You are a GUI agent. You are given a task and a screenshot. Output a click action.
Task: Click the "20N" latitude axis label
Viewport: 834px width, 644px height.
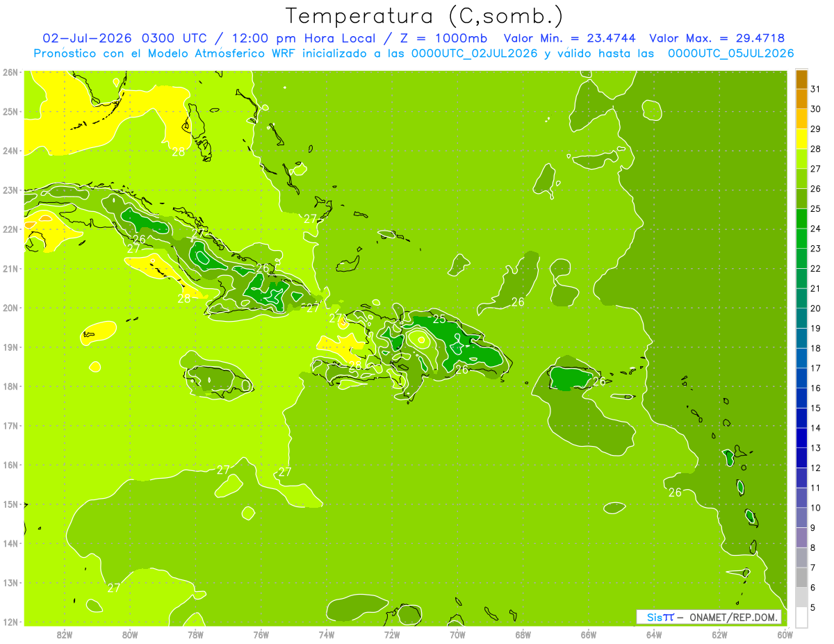[10, 308]
